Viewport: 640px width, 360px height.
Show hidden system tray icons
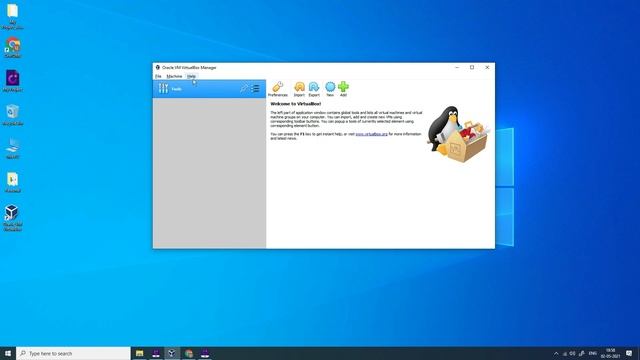[x=556, y=353]
